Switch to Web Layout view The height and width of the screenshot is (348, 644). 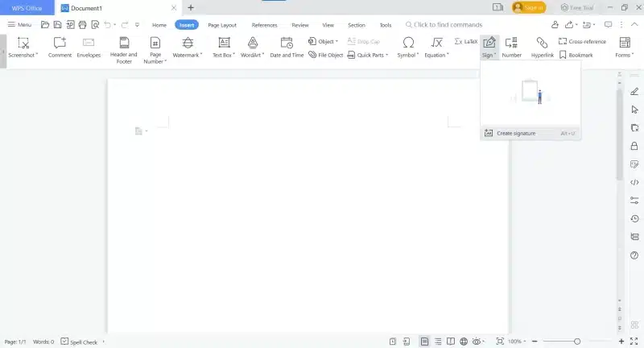coord(464,342)
